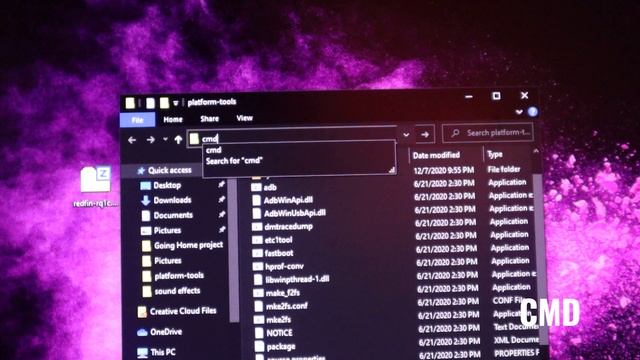
Task: Open the File ribbon tab
Action: coord(138,120)
